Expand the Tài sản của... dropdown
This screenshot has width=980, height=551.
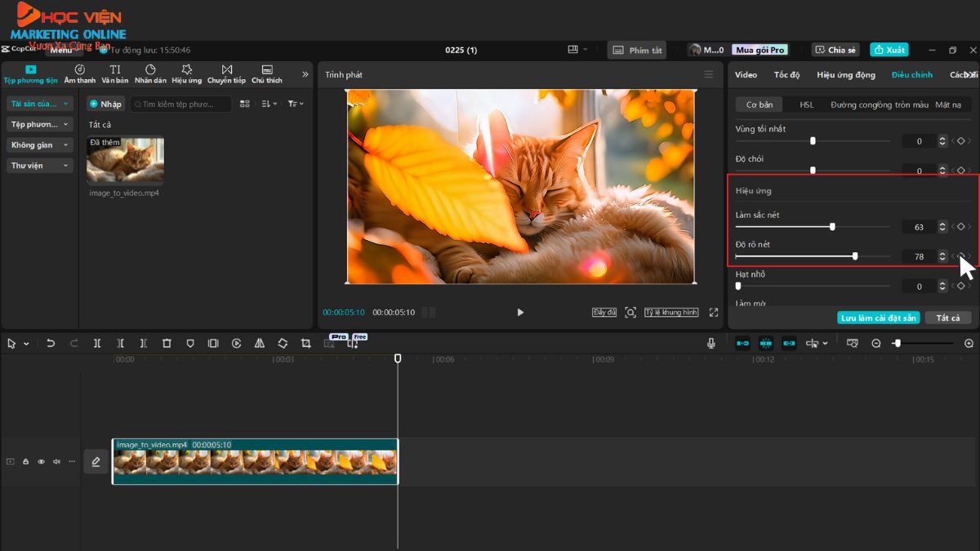coord(40,104)
